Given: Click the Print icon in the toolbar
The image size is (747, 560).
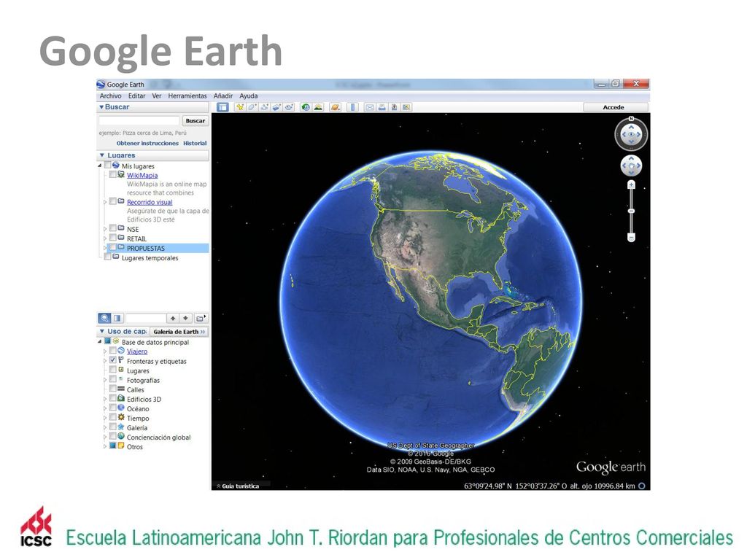Looking at the screenshot, I should point(382,107).
